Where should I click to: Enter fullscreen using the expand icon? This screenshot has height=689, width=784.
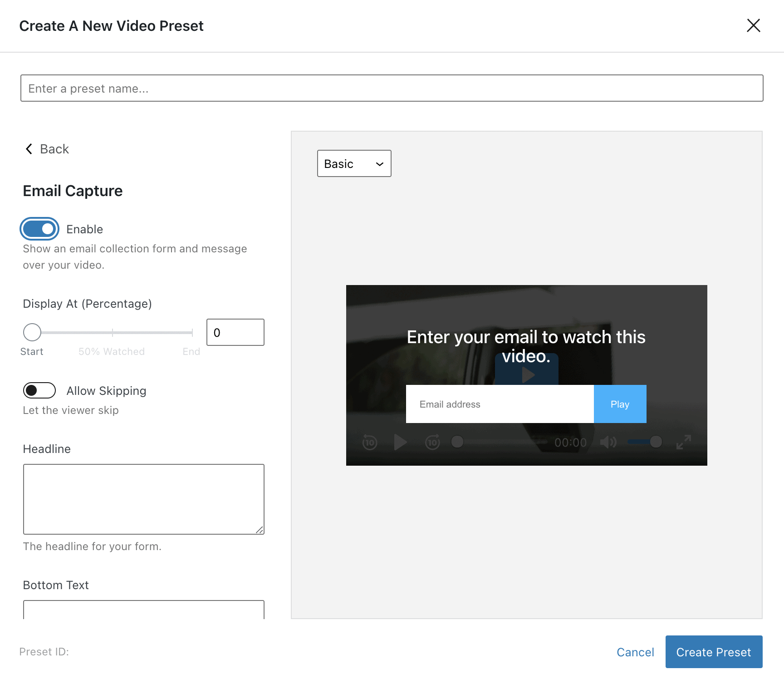[683, 442]
